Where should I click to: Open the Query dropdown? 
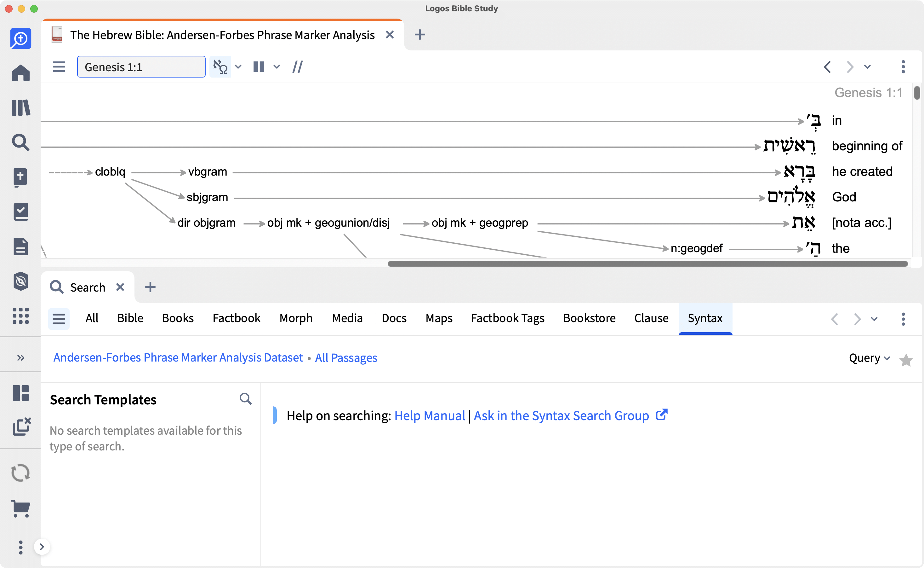(x=869, y=358)
